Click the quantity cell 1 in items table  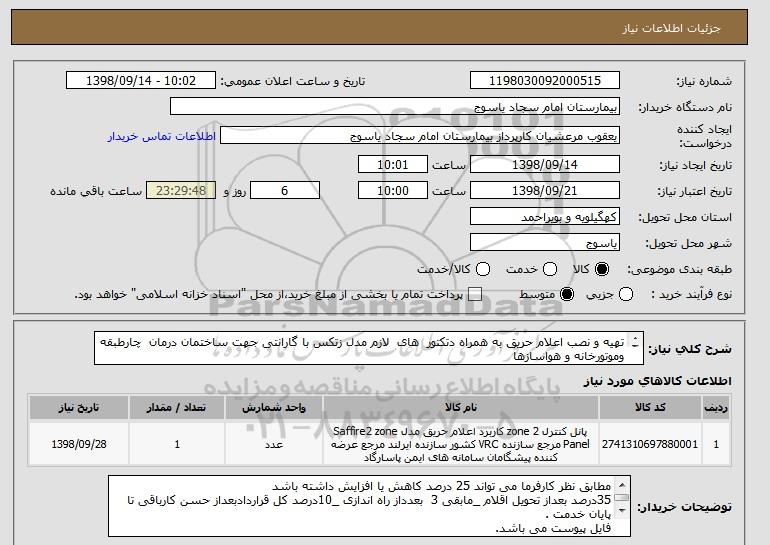[177, 444]
